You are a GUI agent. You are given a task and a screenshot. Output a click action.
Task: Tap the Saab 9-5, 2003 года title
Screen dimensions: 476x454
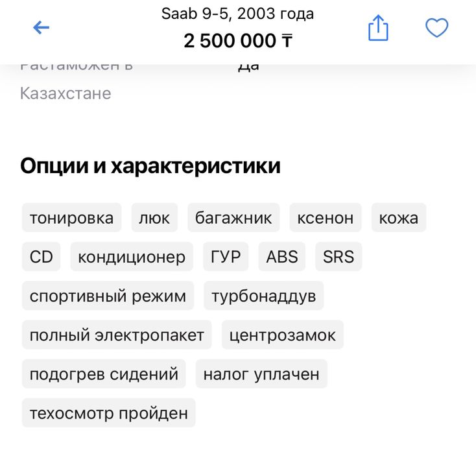[237, 14]
